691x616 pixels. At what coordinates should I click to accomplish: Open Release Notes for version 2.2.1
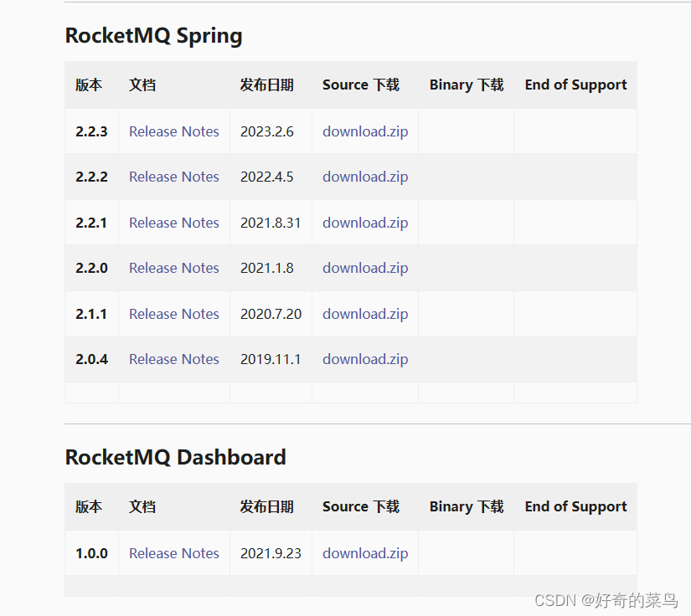173,223
